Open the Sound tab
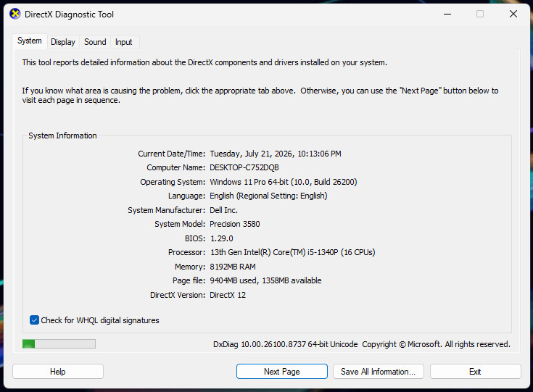The width and height of the screenshot is (533, 392). point(95,42)
